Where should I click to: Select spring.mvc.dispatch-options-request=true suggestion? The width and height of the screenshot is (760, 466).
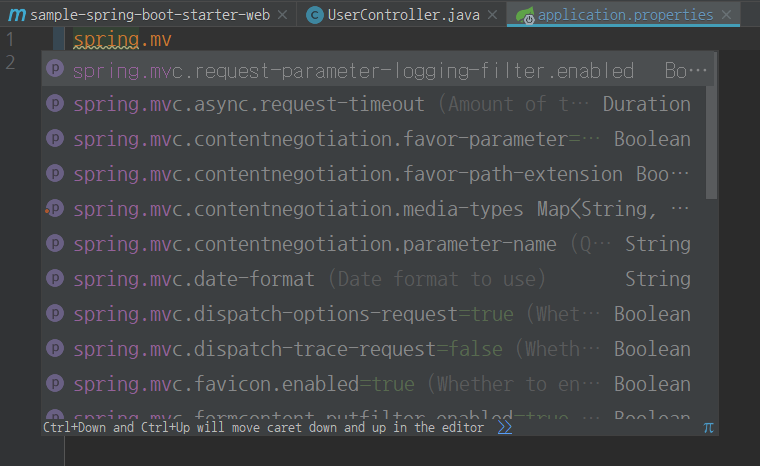click(x=293, y=314)
